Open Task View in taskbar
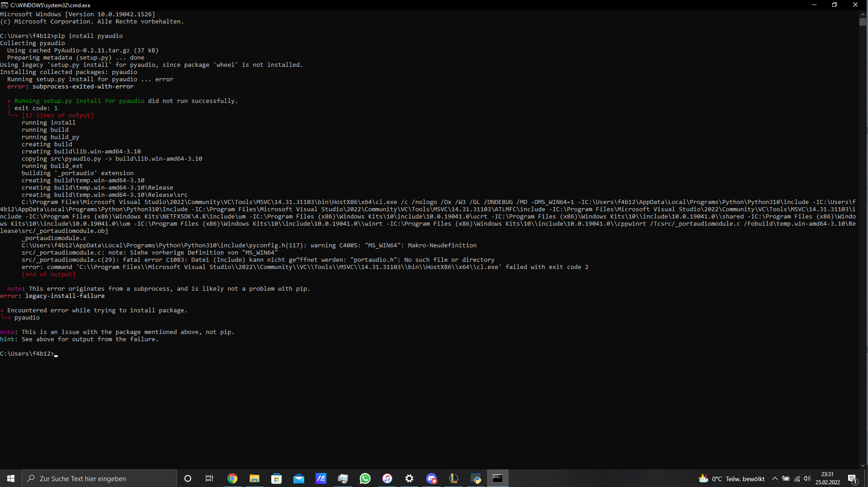This screenshot has height=487, width=868. coord(209,478)
